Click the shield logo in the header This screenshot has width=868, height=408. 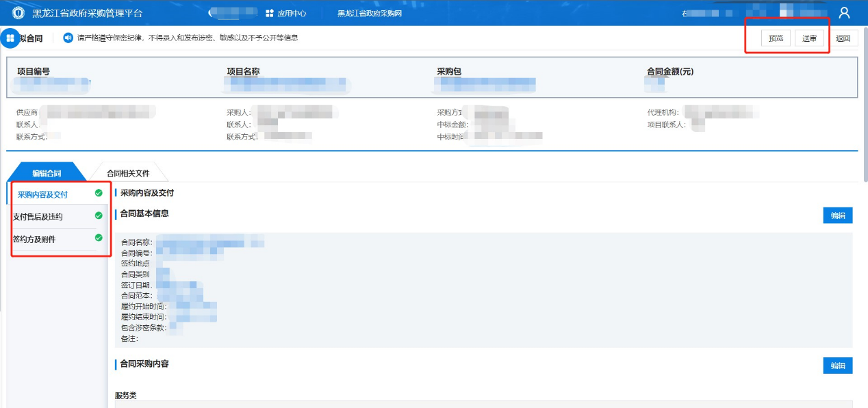[x=18, y=13]
